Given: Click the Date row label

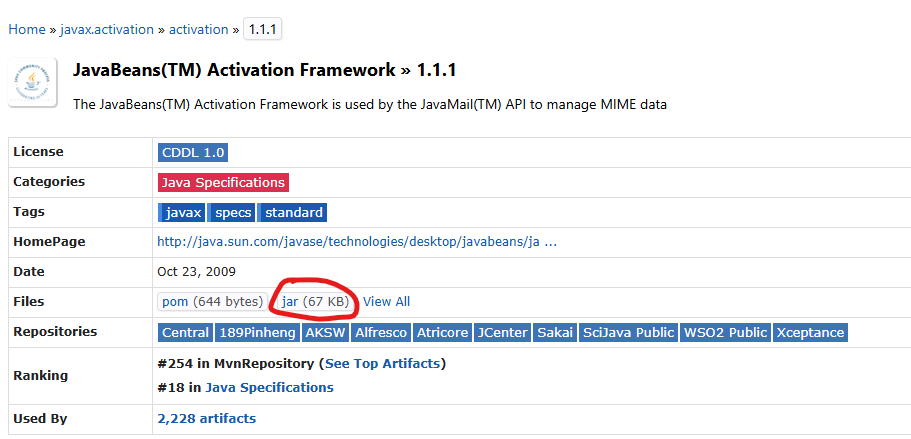Looking at the screenshot, I should click(29, 272).
